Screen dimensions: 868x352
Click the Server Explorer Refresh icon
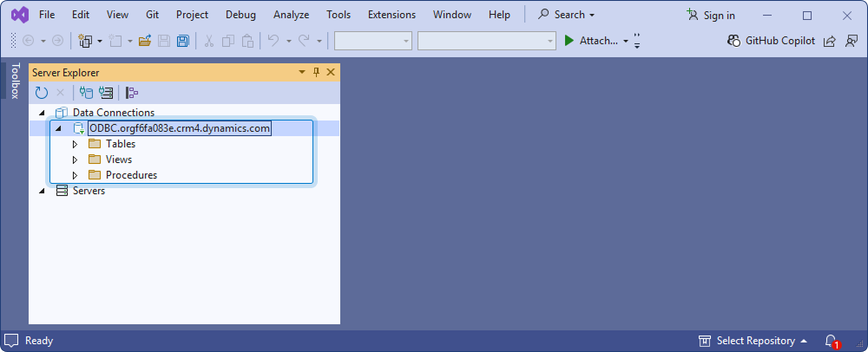coord(42,93)
